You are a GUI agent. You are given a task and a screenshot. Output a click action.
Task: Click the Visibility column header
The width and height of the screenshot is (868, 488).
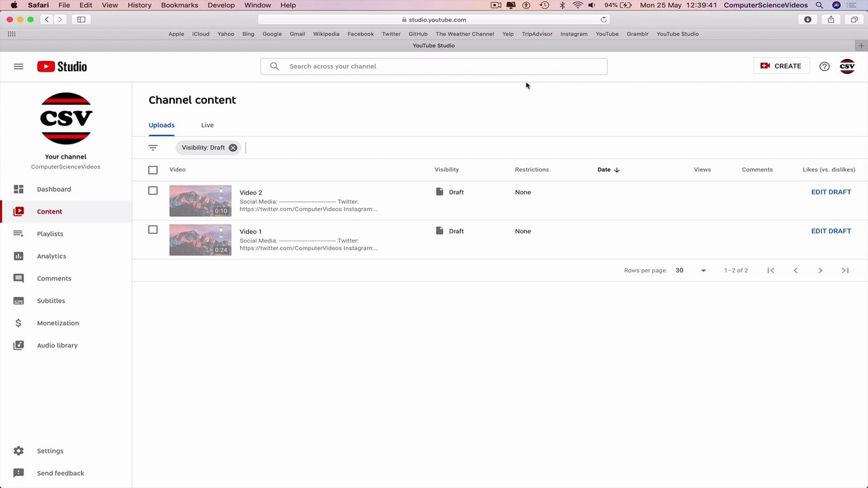pyautogui.click(x=447, y=169)
